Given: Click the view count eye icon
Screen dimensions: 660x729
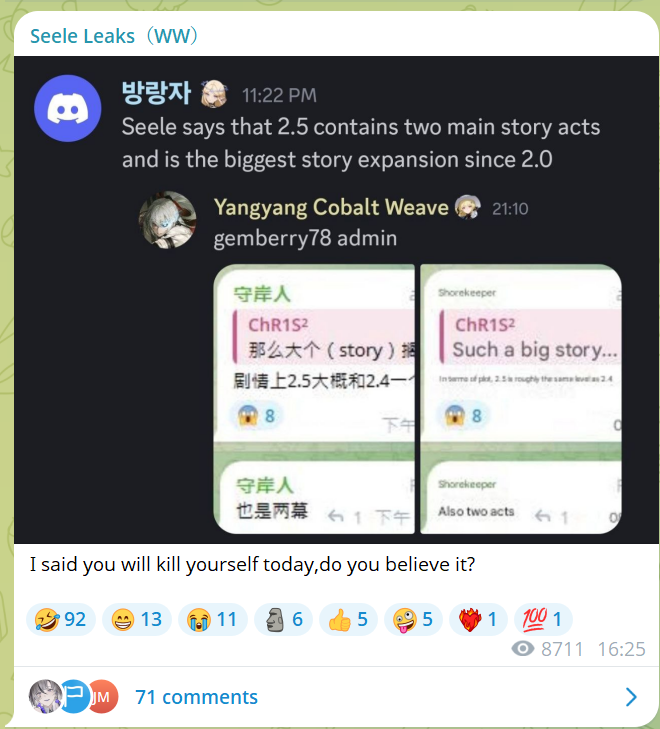Looking at the screenshot, I should pos(523,648).
